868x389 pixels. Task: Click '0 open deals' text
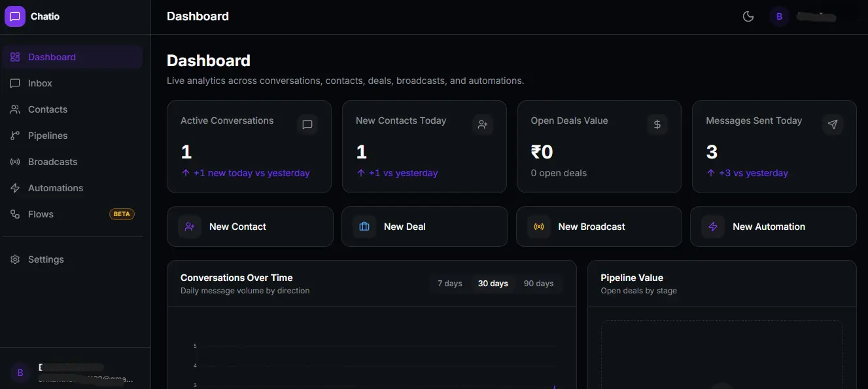point(559,173)
